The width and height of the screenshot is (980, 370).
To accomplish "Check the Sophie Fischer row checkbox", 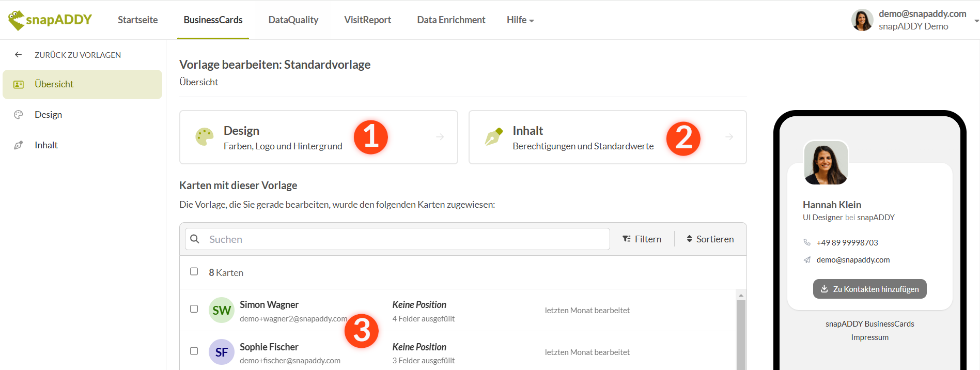I will pos(194,351).
